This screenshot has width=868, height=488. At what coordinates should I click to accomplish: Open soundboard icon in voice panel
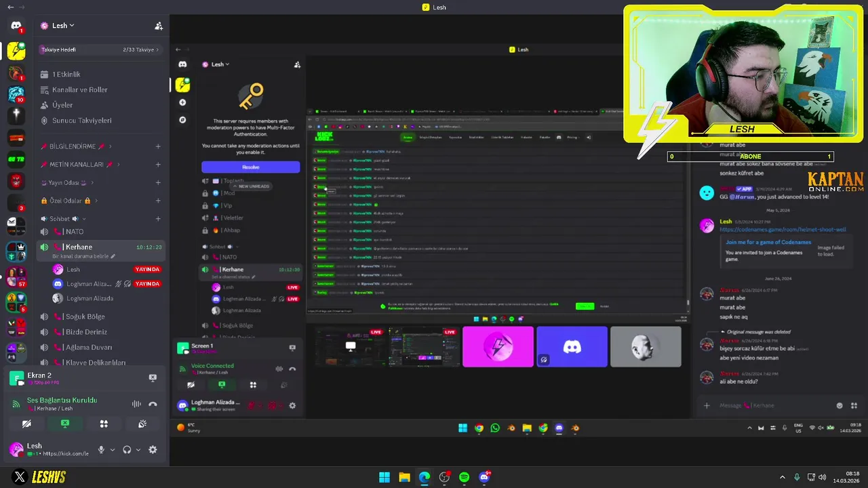[x=142, y=424]
